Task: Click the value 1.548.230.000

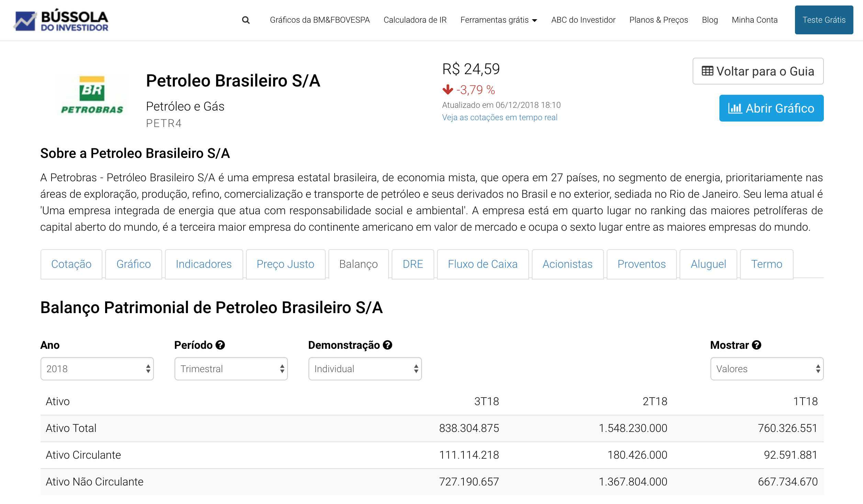Action: coord(633,428)
